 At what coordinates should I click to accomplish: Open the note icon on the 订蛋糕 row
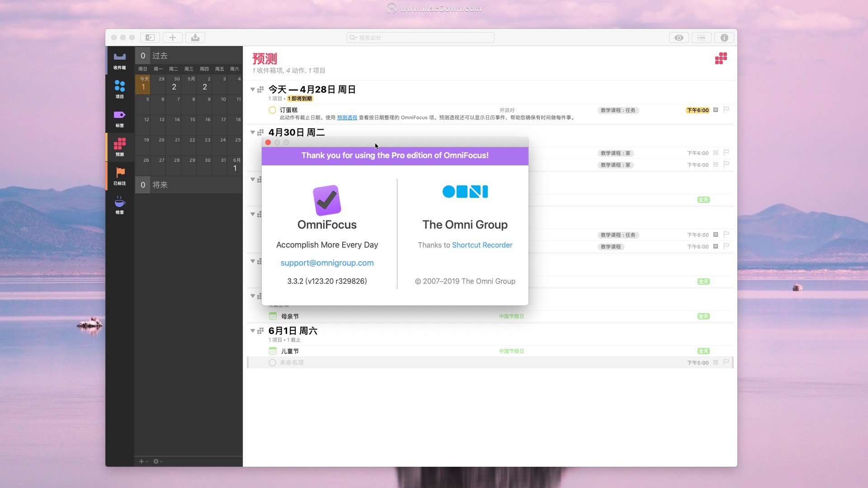[x=716, y=110]
